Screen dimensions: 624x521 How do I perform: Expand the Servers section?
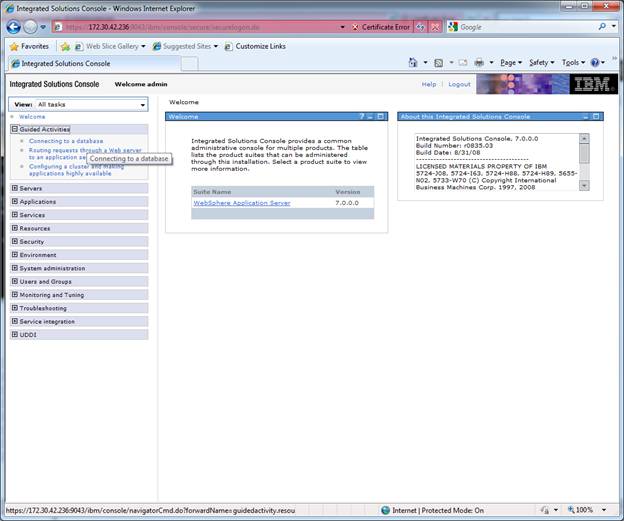(15, 188)
